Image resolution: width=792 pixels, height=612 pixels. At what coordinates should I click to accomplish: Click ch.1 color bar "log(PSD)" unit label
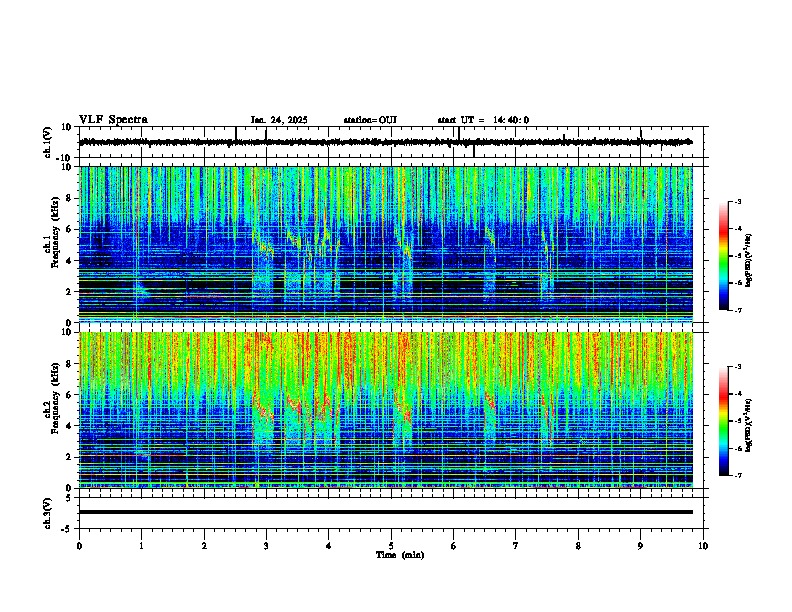pyautogui.click(x=749, y=260)
